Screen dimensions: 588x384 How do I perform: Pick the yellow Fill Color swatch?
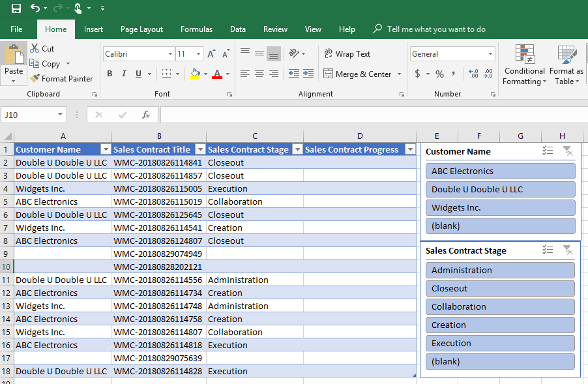[196, 73]
